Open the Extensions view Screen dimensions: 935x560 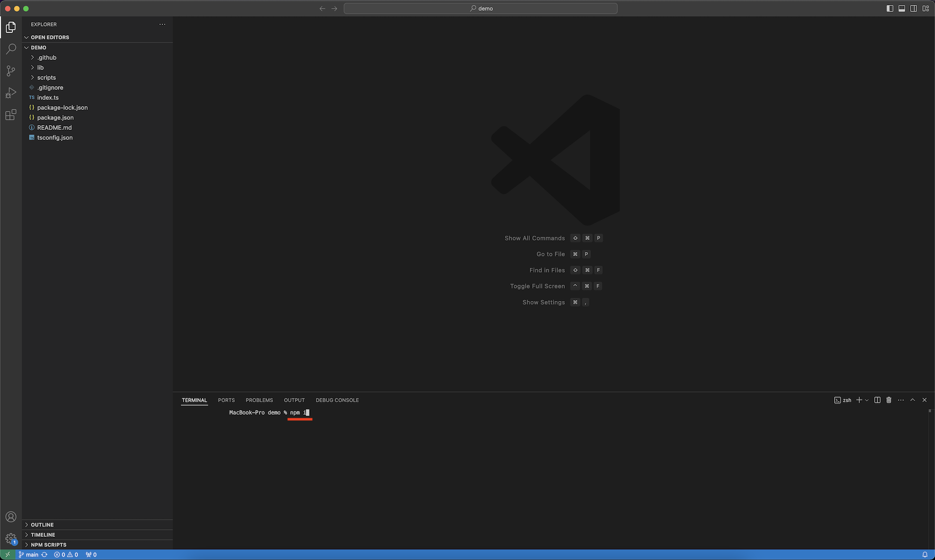[x=11, y=115]
